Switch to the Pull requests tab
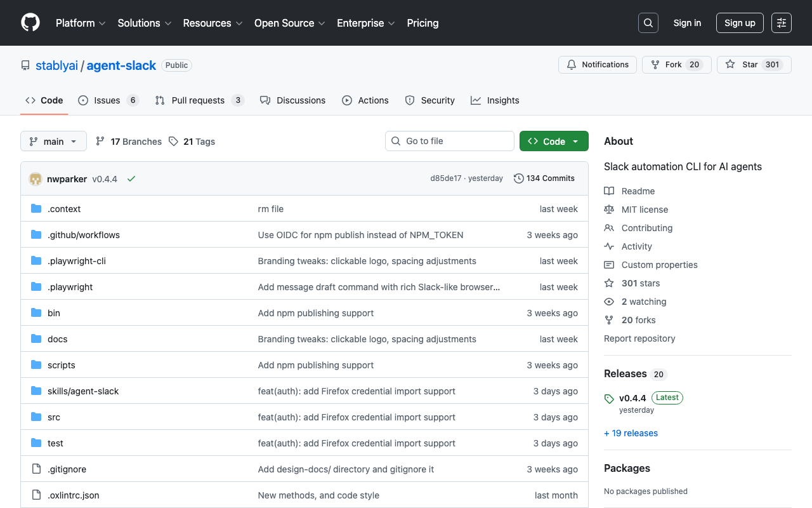 199,100
